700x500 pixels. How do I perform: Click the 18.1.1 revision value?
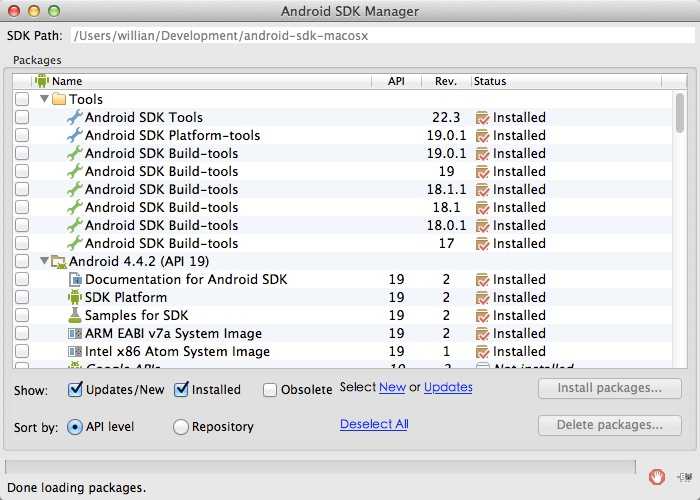click(x=446, y=189)
